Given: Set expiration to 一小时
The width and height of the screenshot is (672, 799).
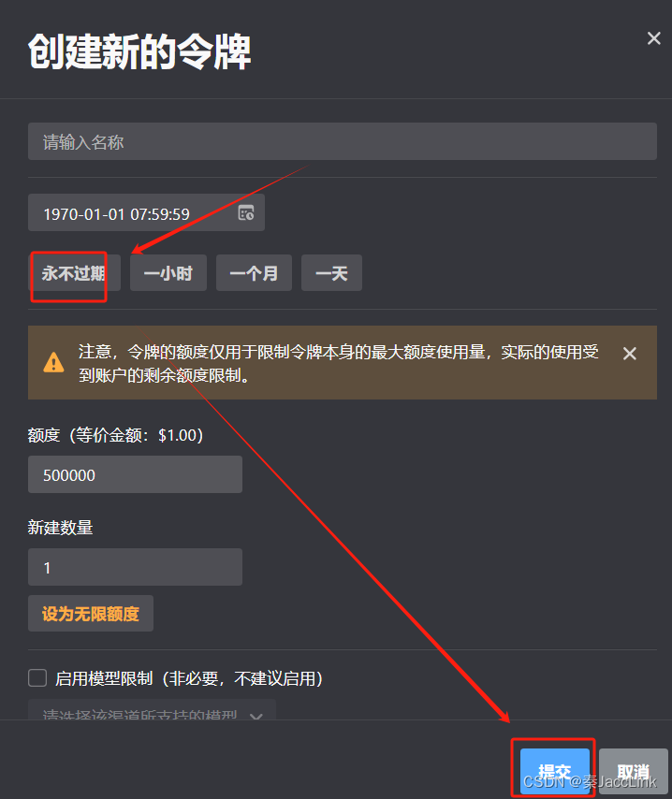Looking at the screenshot, I should [168, 273].
